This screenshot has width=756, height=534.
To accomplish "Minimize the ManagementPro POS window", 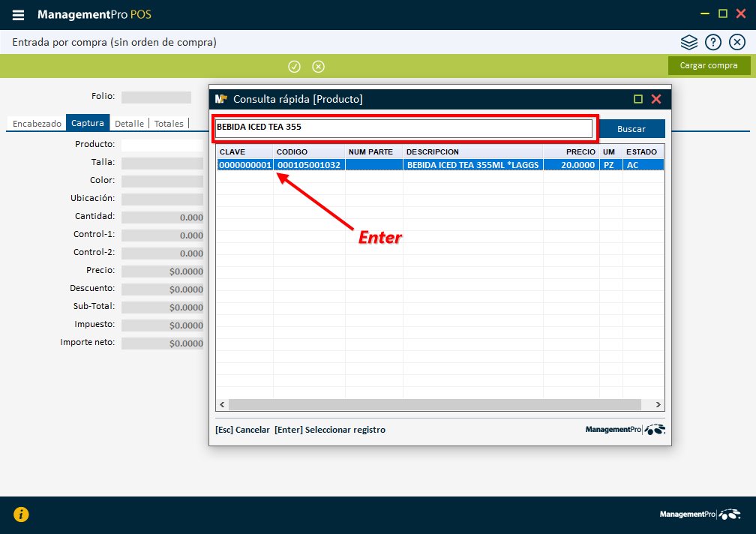I will point(705,14).
